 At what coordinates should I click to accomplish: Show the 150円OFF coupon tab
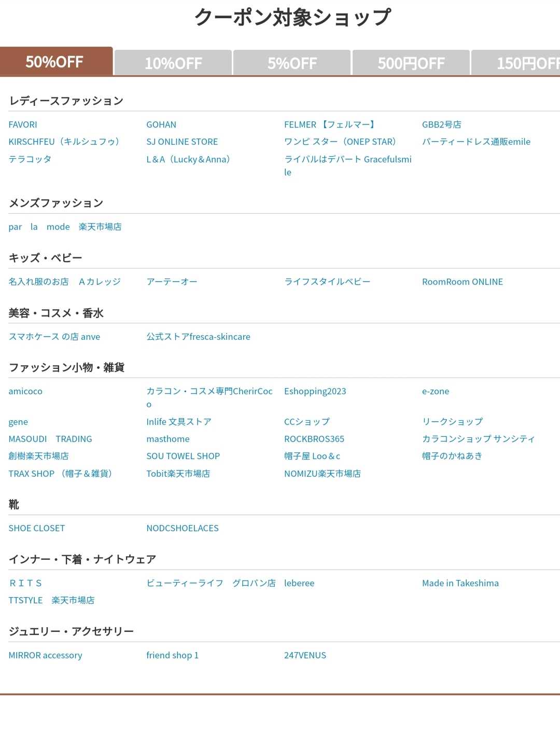pos(519,63)
